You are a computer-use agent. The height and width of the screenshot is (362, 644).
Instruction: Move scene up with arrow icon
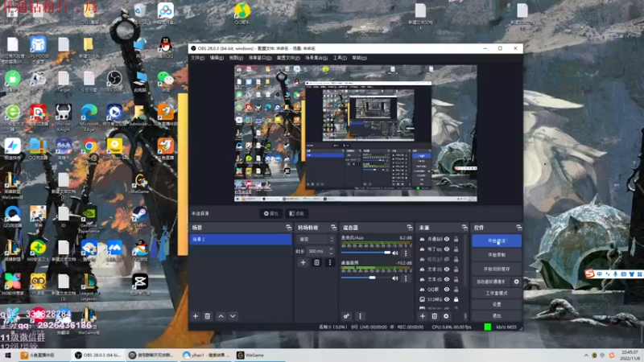[x=221, y=316]
